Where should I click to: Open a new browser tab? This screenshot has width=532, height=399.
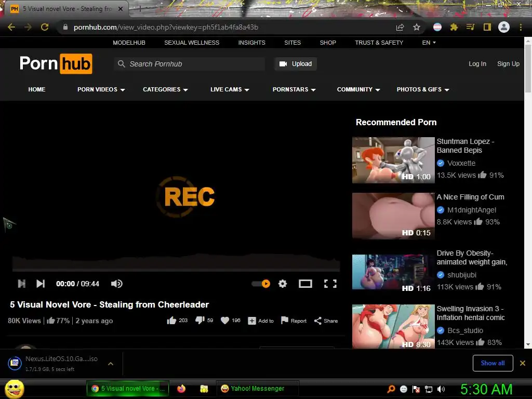pyautogui.click(x=140, y=9)
